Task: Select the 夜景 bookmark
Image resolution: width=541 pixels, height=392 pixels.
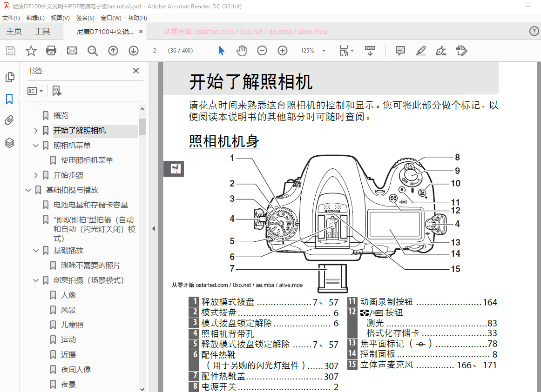Action: pyautogui.click(x=68, y=385)
